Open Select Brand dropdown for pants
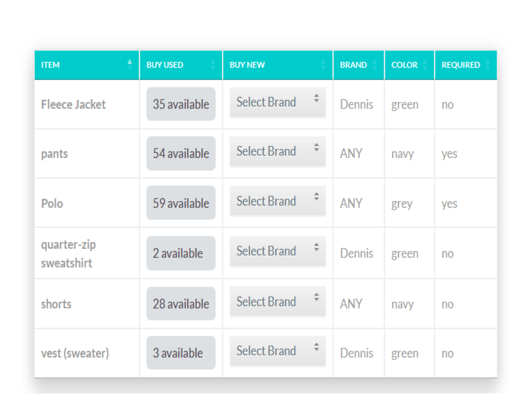Viewport: 532px width, 399px height. [278, 151]
